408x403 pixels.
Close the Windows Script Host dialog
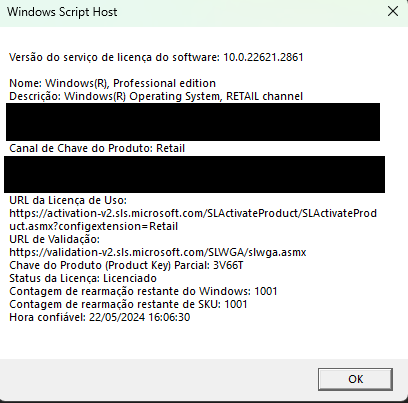tap(393, 11)
